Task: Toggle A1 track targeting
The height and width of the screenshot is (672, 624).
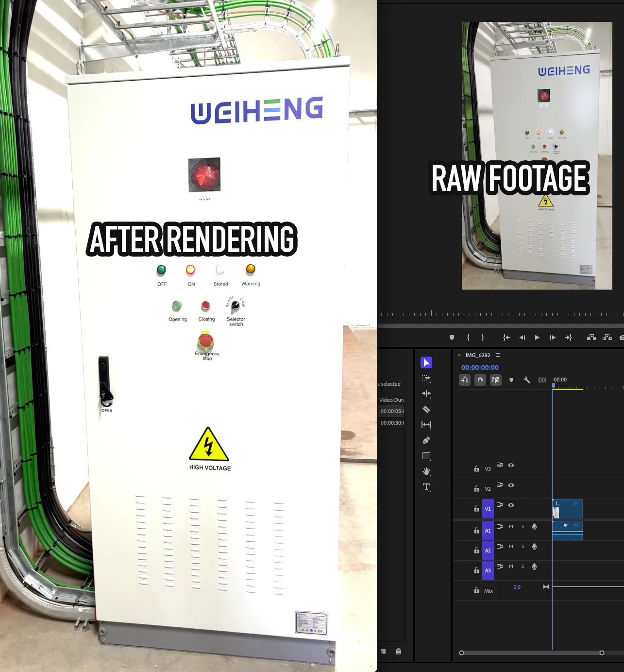Action: (488, 531)
